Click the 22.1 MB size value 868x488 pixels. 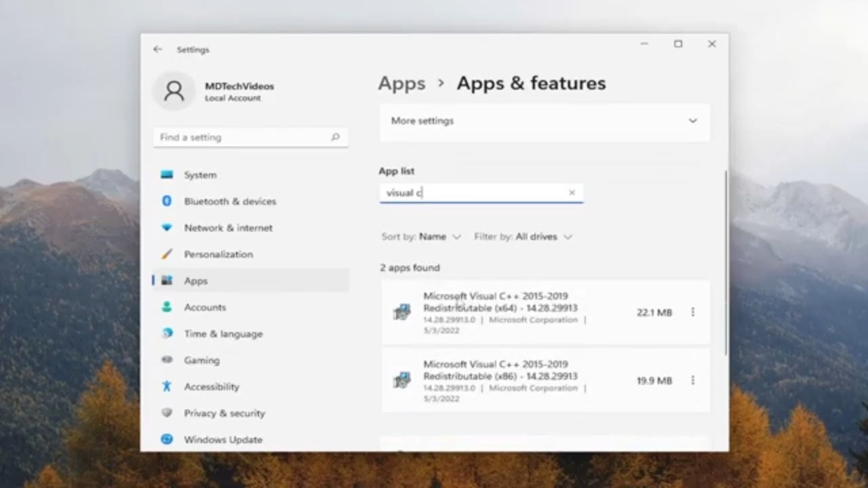pos(654,312)
